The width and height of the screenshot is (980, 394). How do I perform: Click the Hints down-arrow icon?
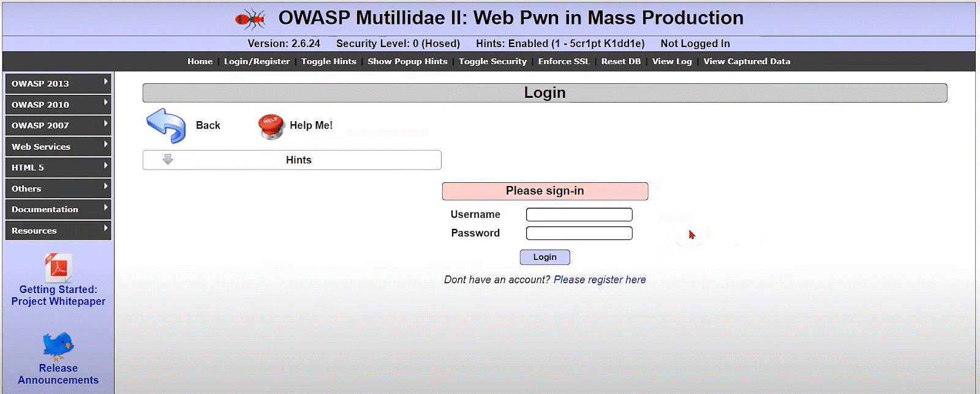tap(168, 160)
